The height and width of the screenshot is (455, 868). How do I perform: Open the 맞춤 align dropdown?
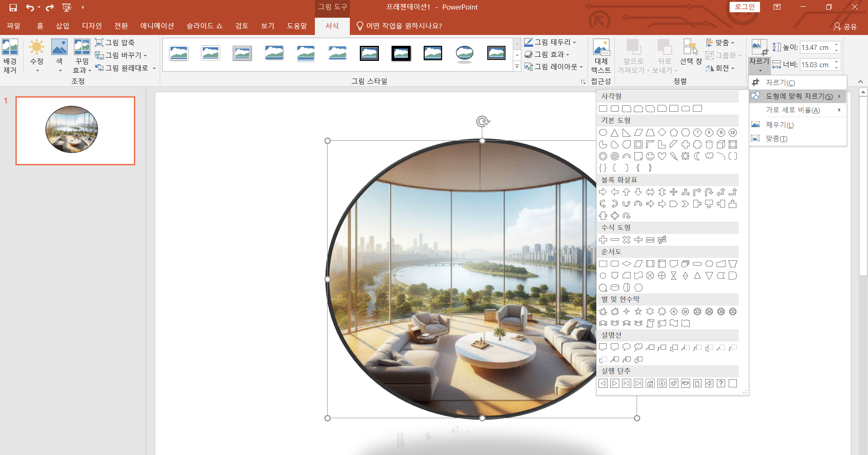tap(721, 43)
